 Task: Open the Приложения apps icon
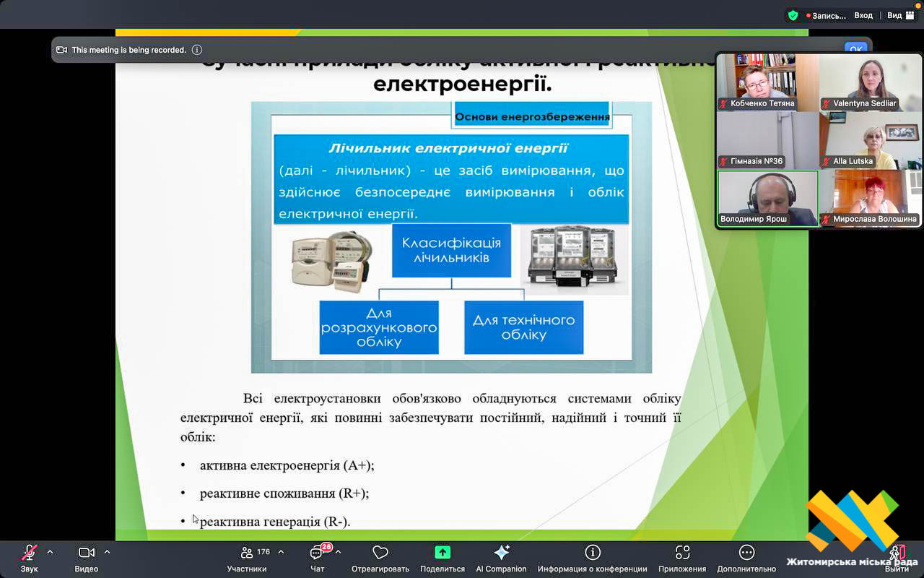coord(682,553)
